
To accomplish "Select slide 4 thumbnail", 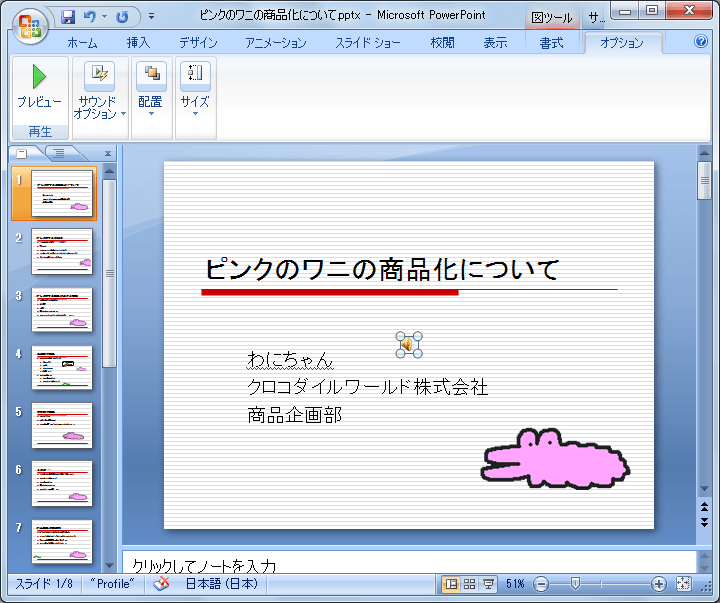I will [x=62, y=367].
